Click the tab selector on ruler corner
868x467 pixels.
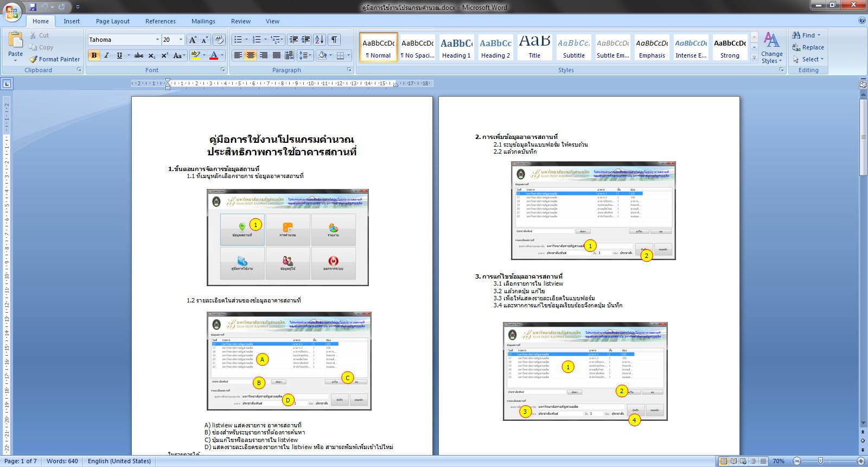pyautogui.click(x=7, y=84)
